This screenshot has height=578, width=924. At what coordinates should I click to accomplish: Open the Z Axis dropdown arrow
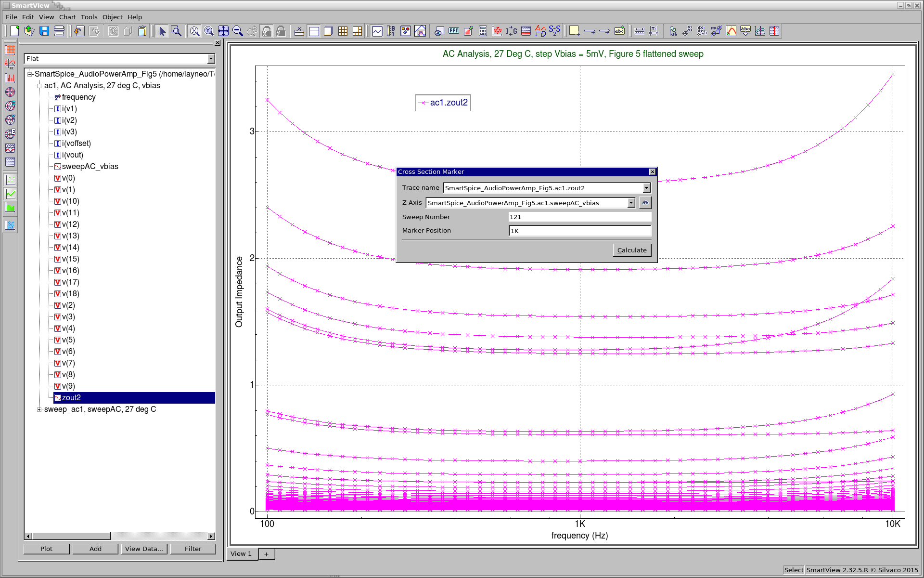[x=631, y=203]
